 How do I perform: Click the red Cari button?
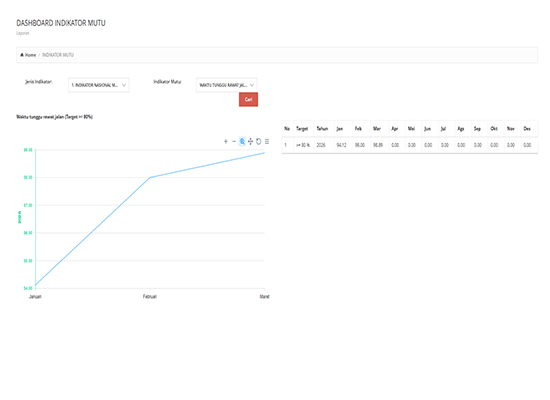point(248,99)
